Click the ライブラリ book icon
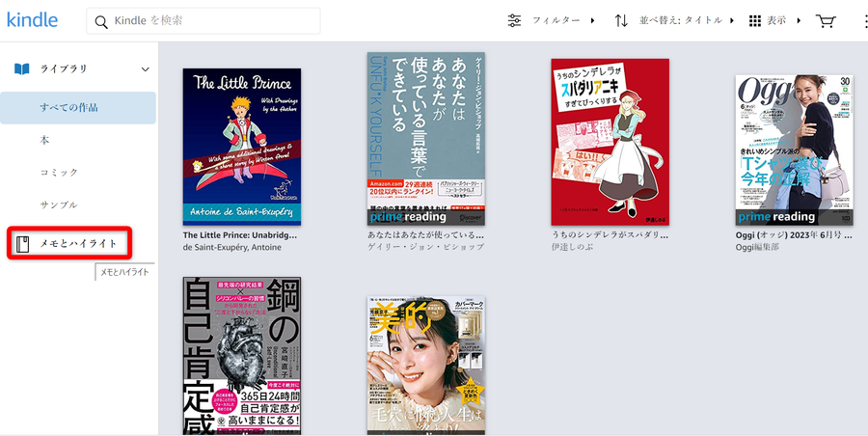868x436 pixels. pos(21,69)
